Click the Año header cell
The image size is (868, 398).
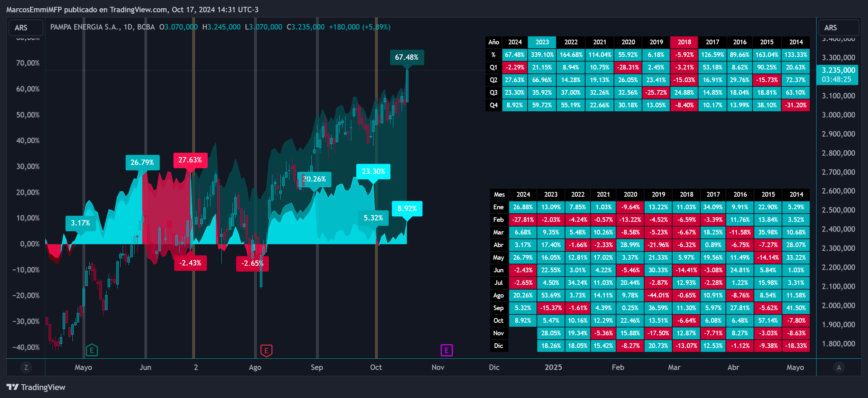pyautogui.click(x=493, y=42)
